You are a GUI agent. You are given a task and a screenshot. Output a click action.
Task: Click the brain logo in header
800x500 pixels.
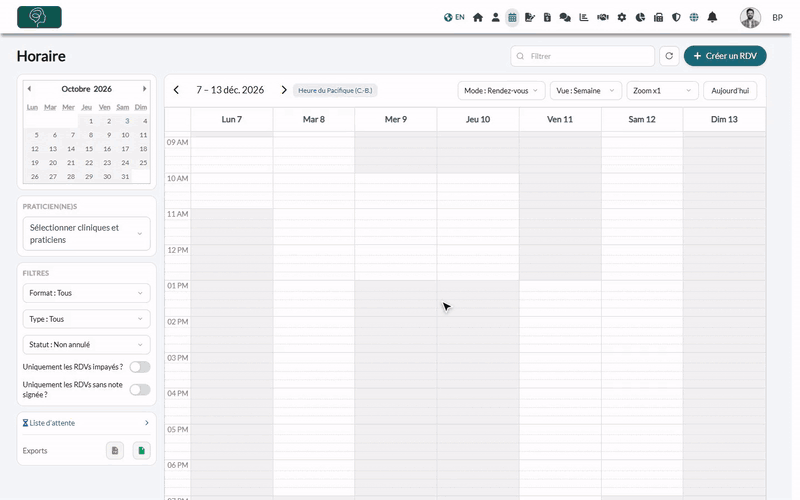click(39, 17)
